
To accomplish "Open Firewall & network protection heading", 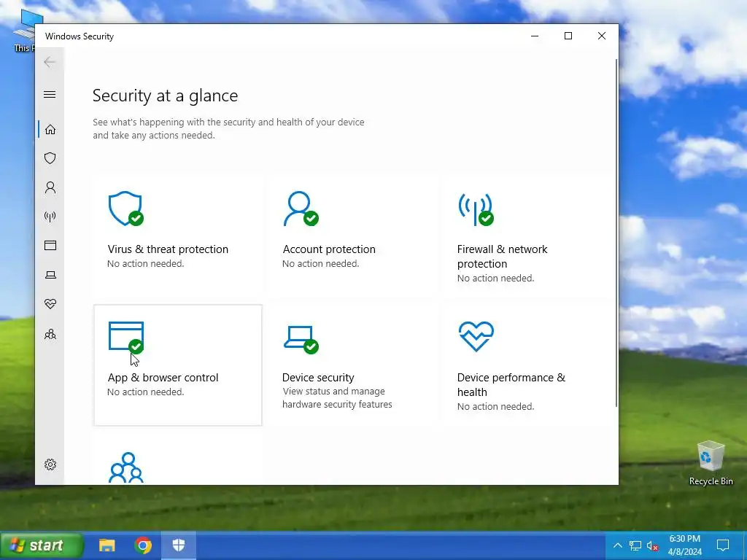I will pos(502,257).
